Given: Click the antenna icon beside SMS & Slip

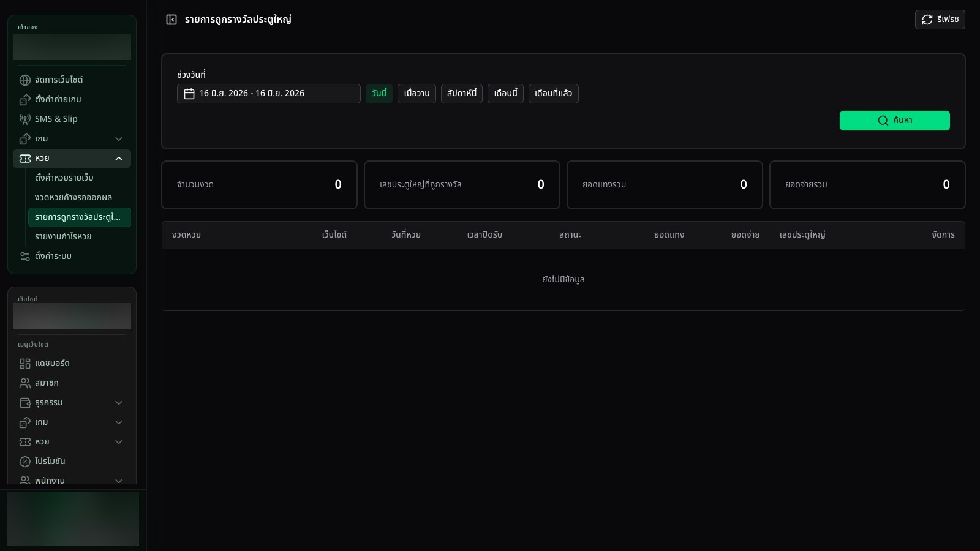Looking at the screenshot, I should click(x=25, y=119).
